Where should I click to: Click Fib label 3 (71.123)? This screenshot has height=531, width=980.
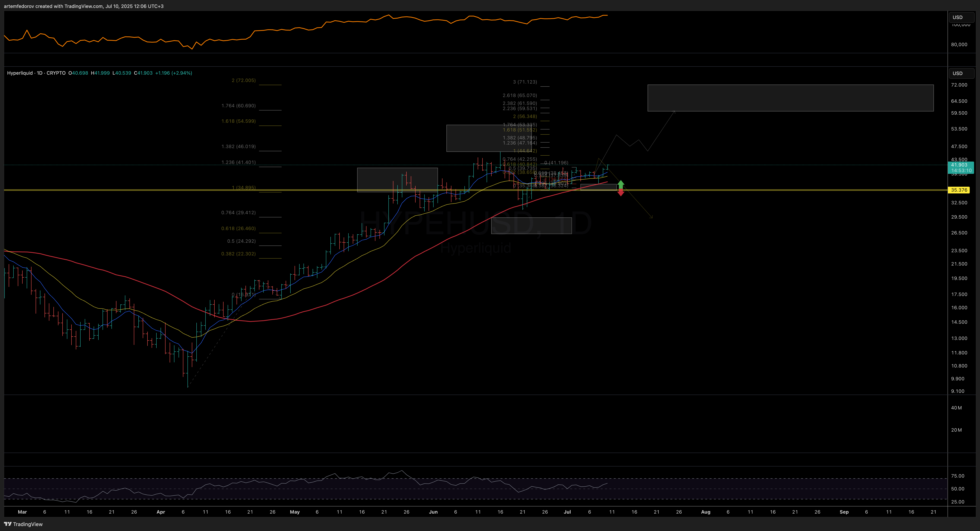click(x=525, y=82)
